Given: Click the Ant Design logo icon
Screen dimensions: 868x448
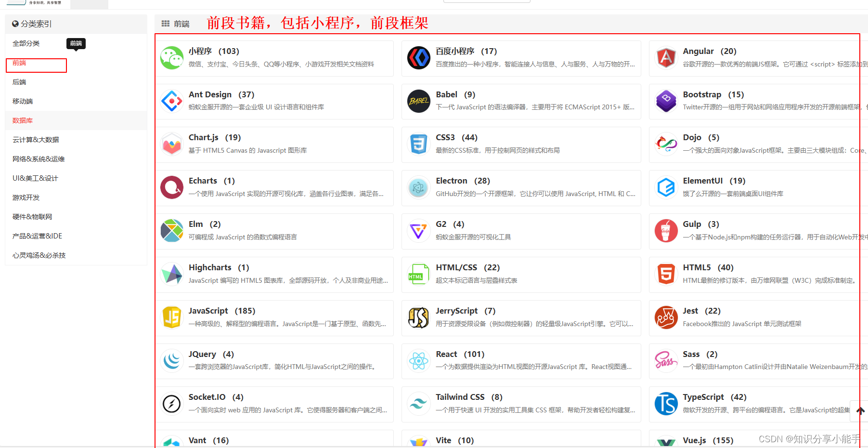Looking at the screenshot, I should click(172, 101).
